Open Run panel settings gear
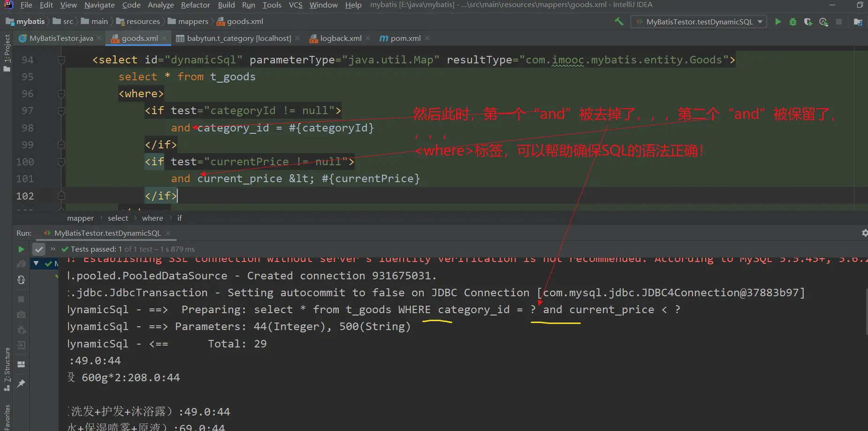 tap(864, 233)
